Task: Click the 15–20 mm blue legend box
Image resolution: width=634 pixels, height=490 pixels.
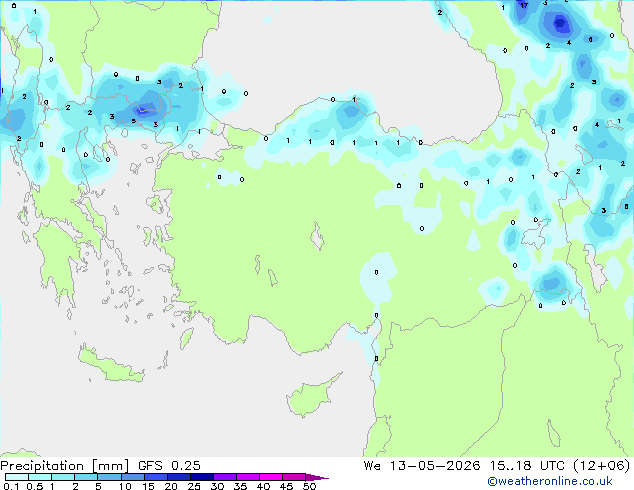Action: [x=156, y=477]
